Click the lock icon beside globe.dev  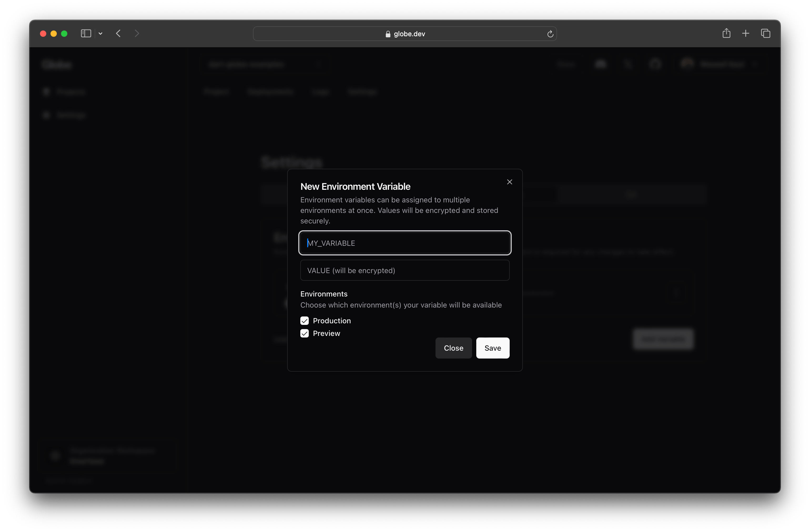[388, 34]
